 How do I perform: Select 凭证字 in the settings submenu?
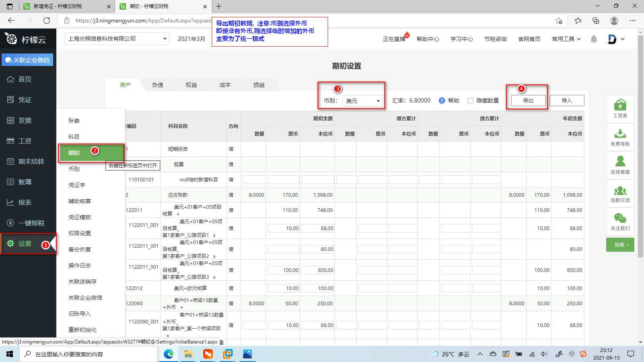77,185
